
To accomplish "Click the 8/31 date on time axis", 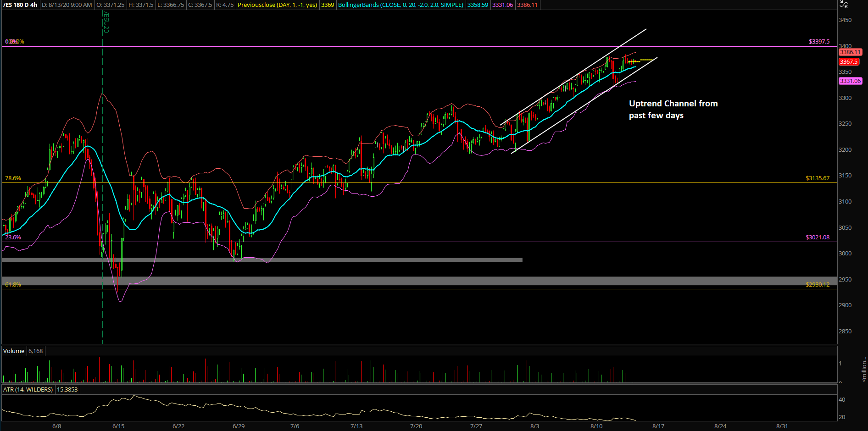I will (x=782, y=426).
